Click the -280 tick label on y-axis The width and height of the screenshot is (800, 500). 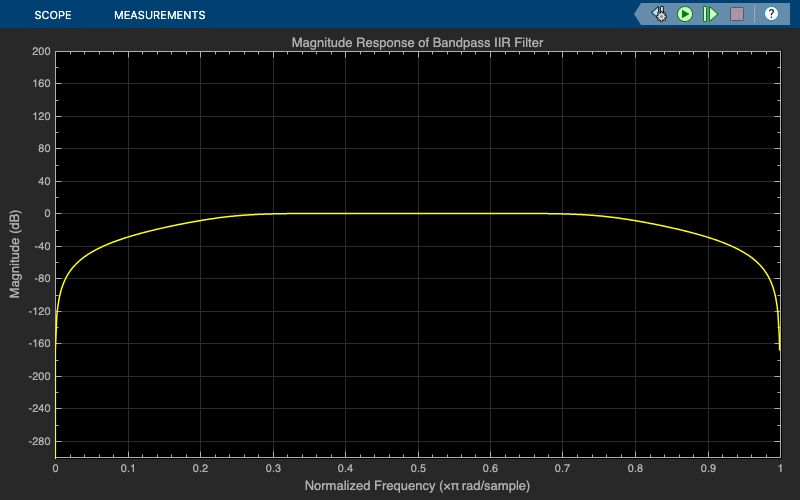point(40,441)
